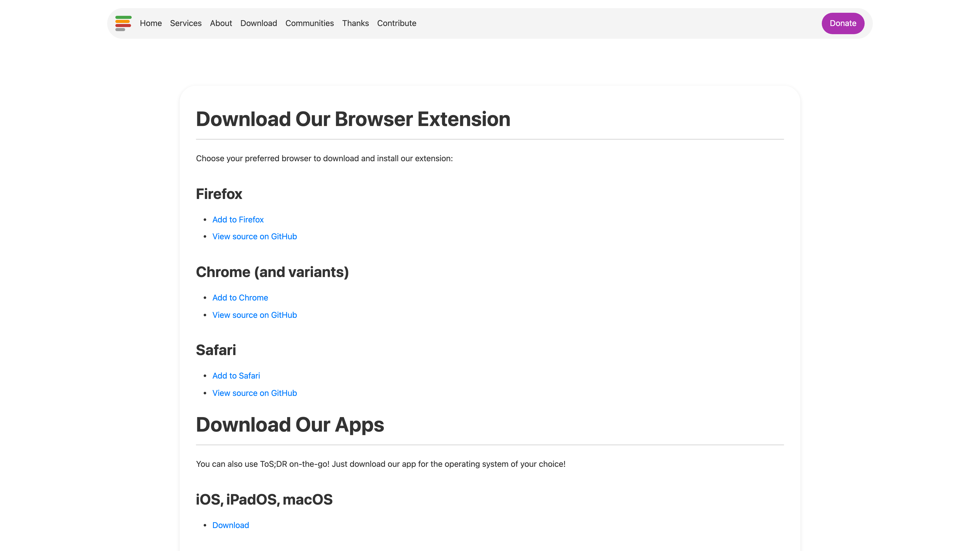The image size is (980, 551).
Task: Select Download in the navigation bar
Action: [259, 23]
